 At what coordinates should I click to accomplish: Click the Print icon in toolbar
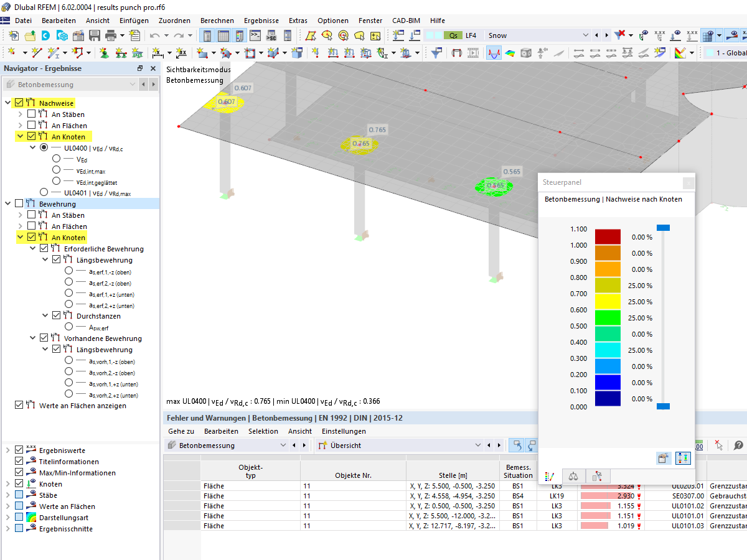[x=111, y=35]
